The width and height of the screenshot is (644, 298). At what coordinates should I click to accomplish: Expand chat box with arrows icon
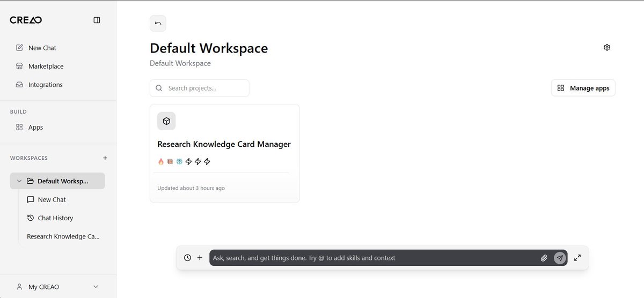[577, 258]
